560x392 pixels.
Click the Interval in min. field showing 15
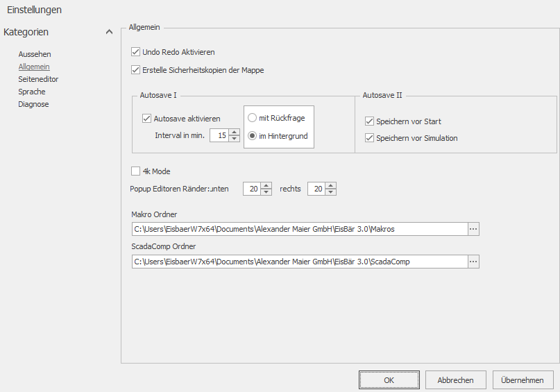(219, 135)
